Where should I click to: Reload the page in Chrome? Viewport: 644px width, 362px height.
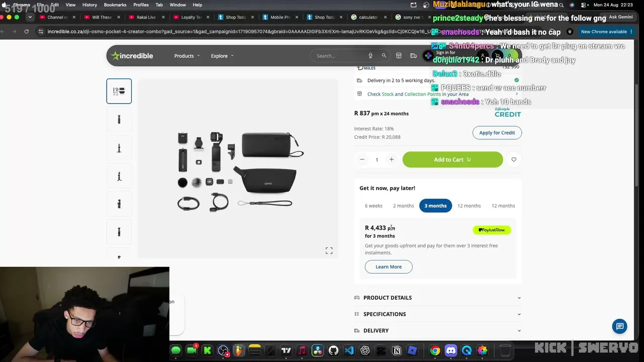coord(26,32)
